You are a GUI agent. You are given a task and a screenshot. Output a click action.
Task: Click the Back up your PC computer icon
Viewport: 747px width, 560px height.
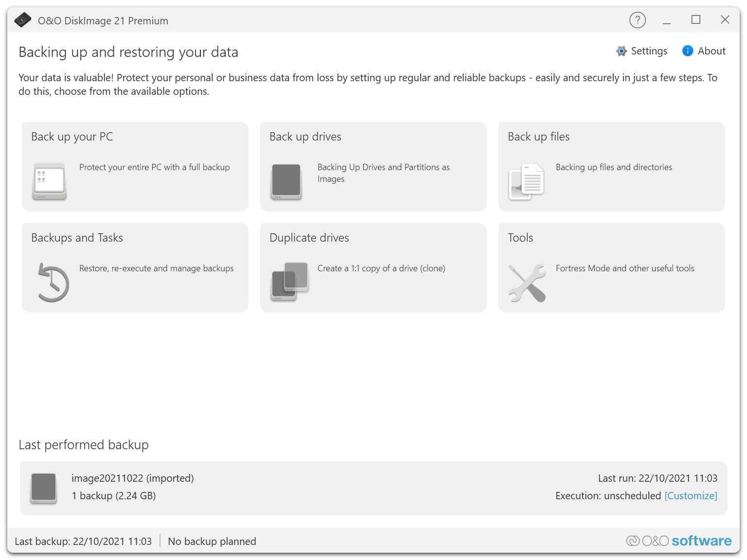(49, 181)
